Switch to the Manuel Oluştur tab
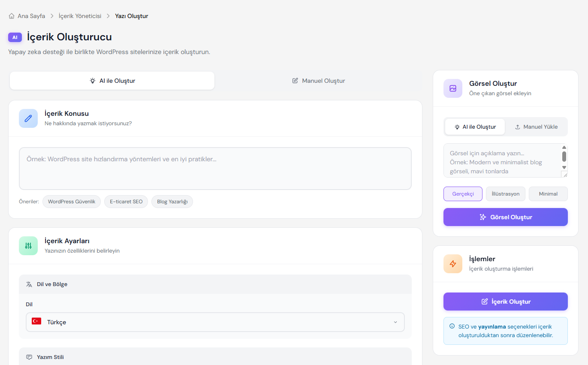The height and width of the screenshot is (365, 588). 318,81
